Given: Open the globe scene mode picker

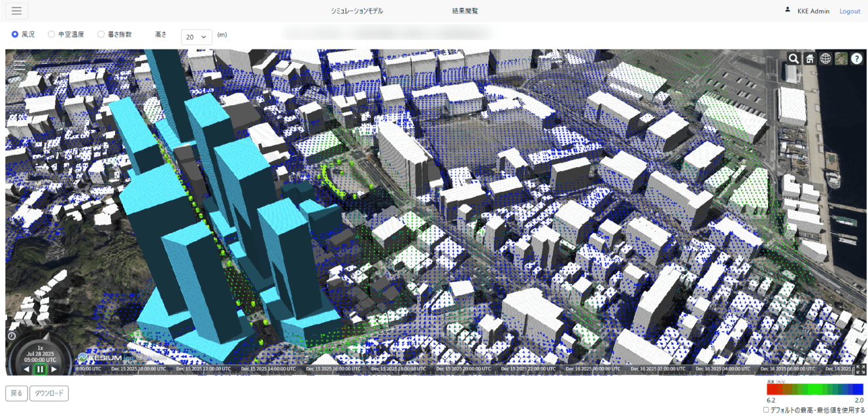Looking at the screenshot, I should coord(826,59).
